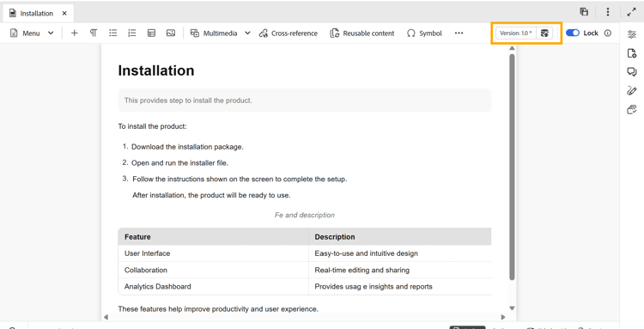Click the 'User Interface' table cell
This screenshot has width=644, height=329.
(213, 253)
